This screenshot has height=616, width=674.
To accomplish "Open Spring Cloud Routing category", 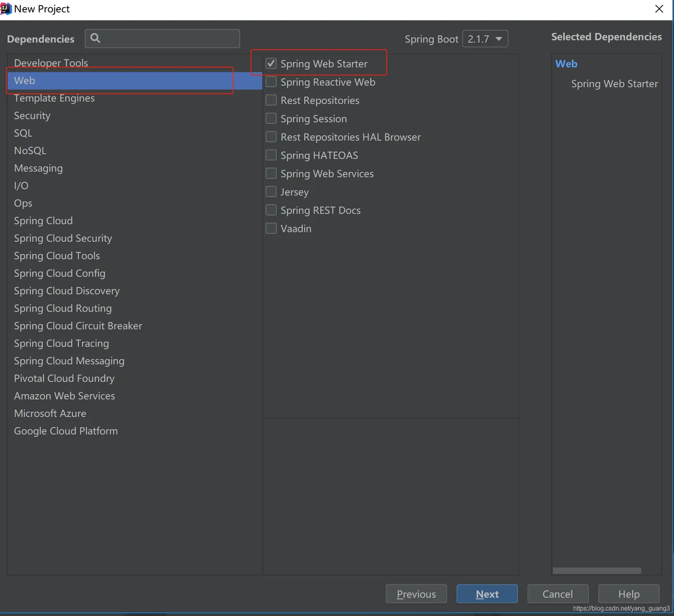I will pos(135,308).
